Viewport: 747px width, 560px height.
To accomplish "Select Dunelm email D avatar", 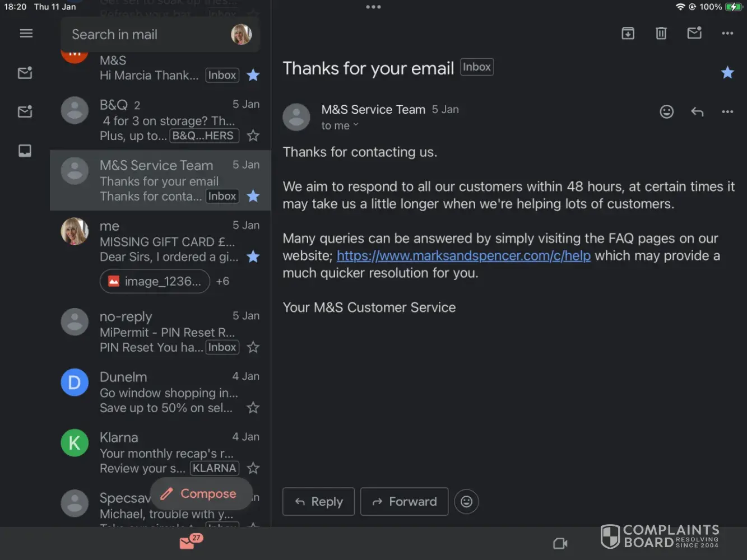I will 75,382.
